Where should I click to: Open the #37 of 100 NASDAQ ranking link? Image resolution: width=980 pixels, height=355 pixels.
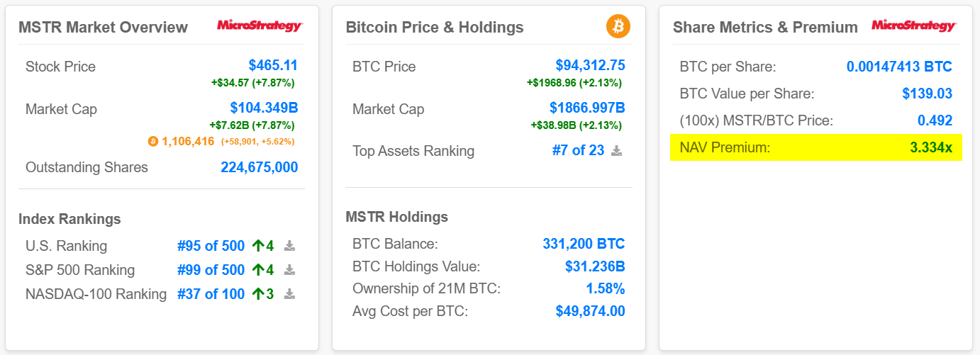(x=211, y=294)
